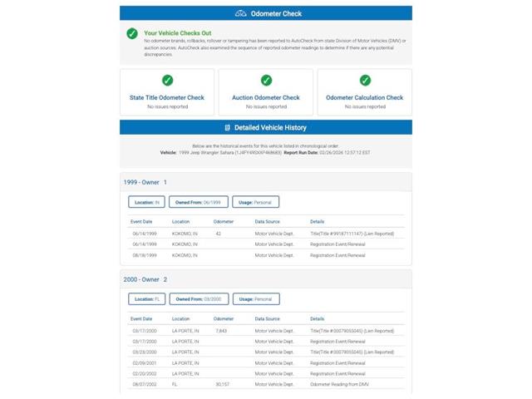Click the Report Run Date text

click(327, 153)
